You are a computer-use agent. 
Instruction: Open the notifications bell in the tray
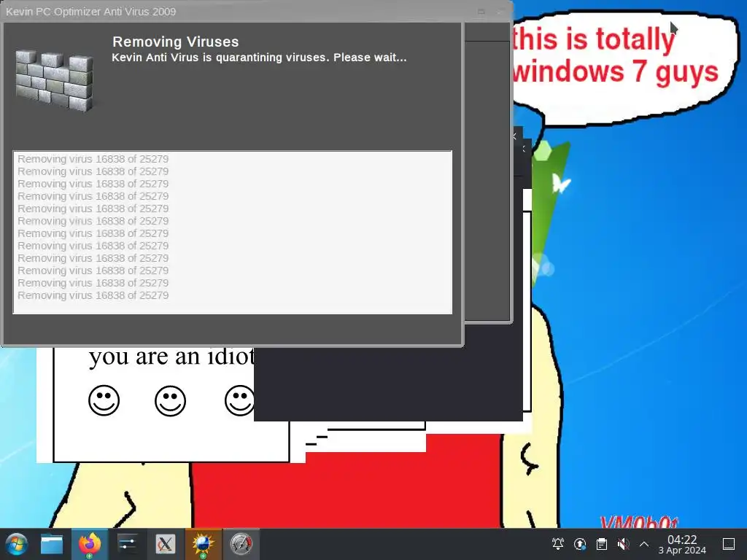pos(558,544)
